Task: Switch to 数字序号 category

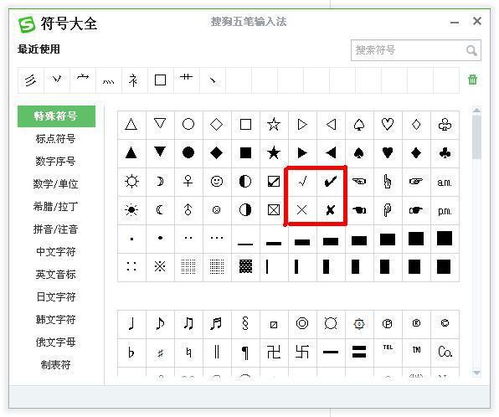Action: point(56,161)
